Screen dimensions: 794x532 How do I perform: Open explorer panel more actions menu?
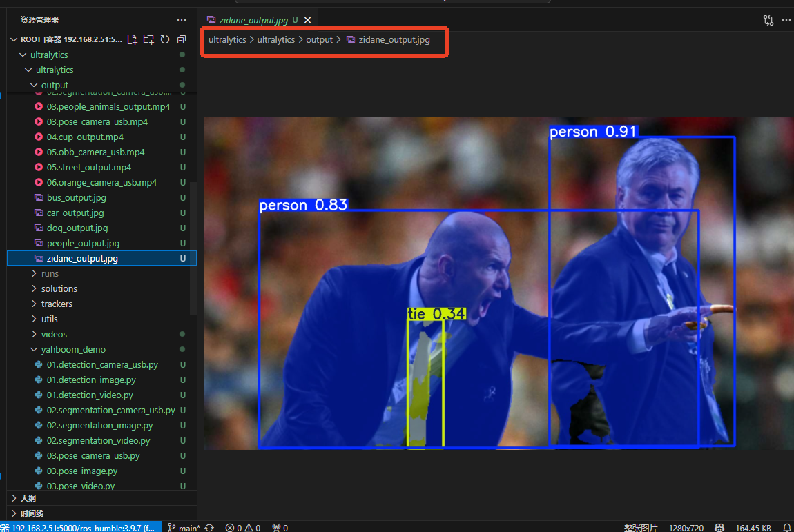click(182, 20)
